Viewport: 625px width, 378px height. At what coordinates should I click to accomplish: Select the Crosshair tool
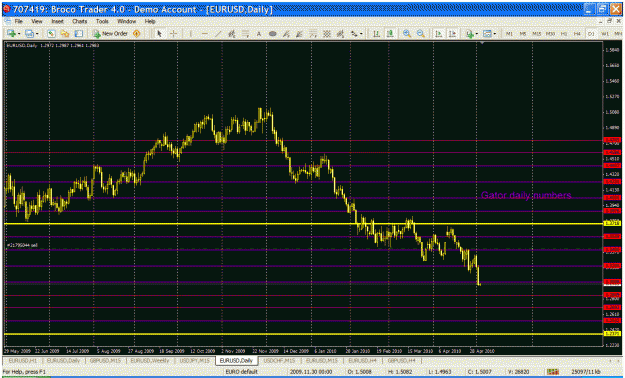tap(173, 34)
